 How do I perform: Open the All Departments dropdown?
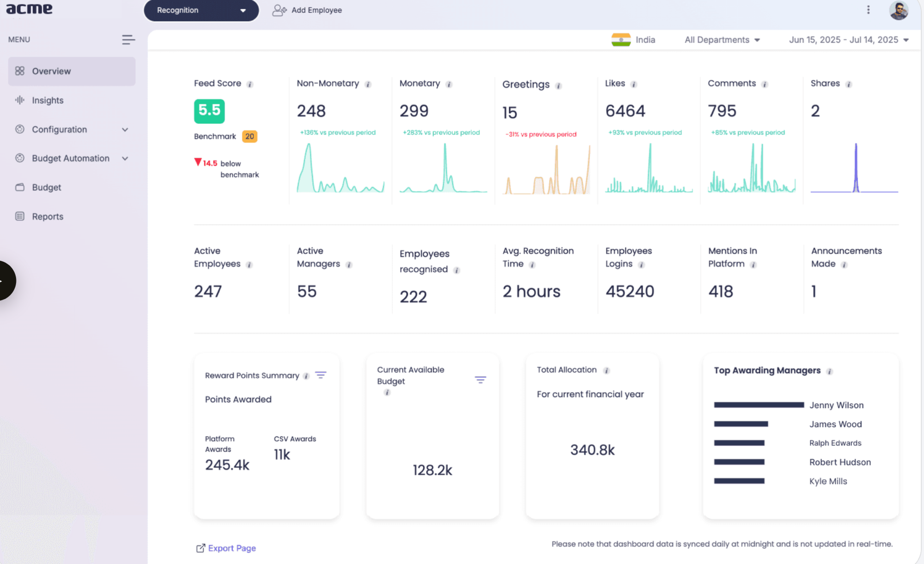pyautogui.click(x=722, y=40)
